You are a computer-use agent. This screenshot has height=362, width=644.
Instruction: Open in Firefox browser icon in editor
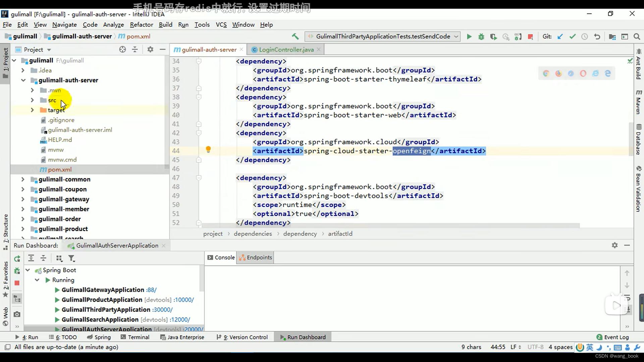click(x=558, y=73)
